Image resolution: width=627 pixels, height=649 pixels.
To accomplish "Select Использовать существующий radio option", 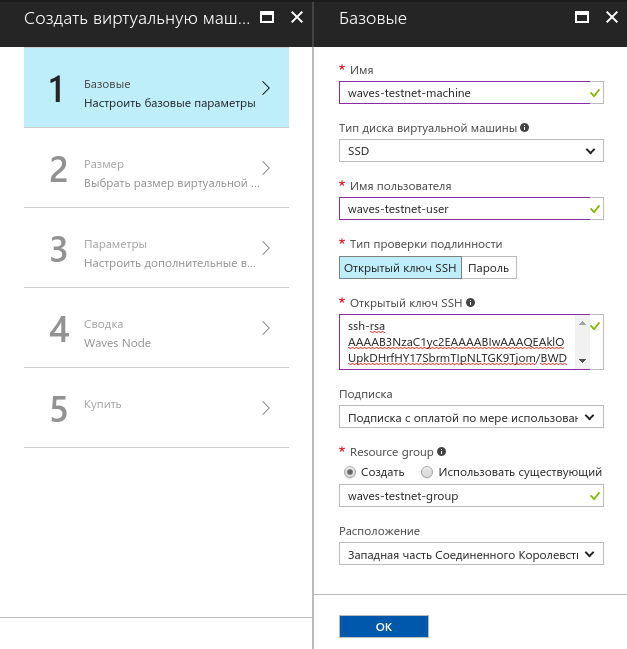I will pyautogui.click(x=427, y=472).
